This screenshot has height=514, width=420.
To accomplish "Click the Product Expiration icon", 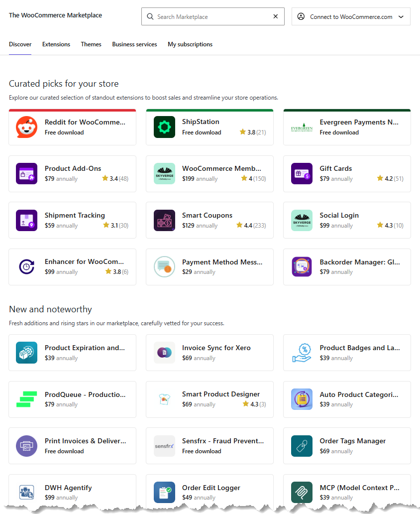I will click(x=26, y=353).
